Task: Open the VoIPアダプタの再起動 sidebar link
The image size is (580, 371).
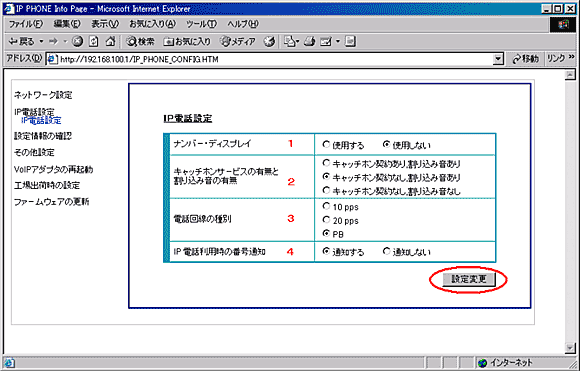Action: (53, 169)
